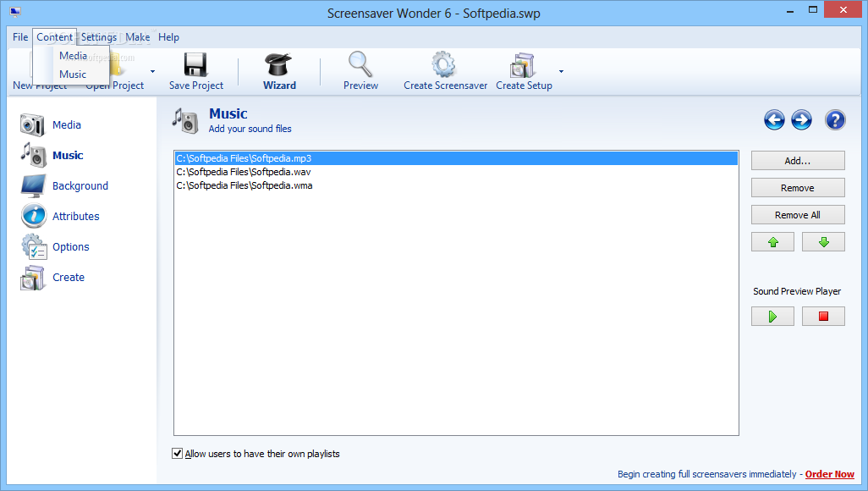Close the Screensaver Wonder window
868x491 pixels.
(x=843, y=10)
